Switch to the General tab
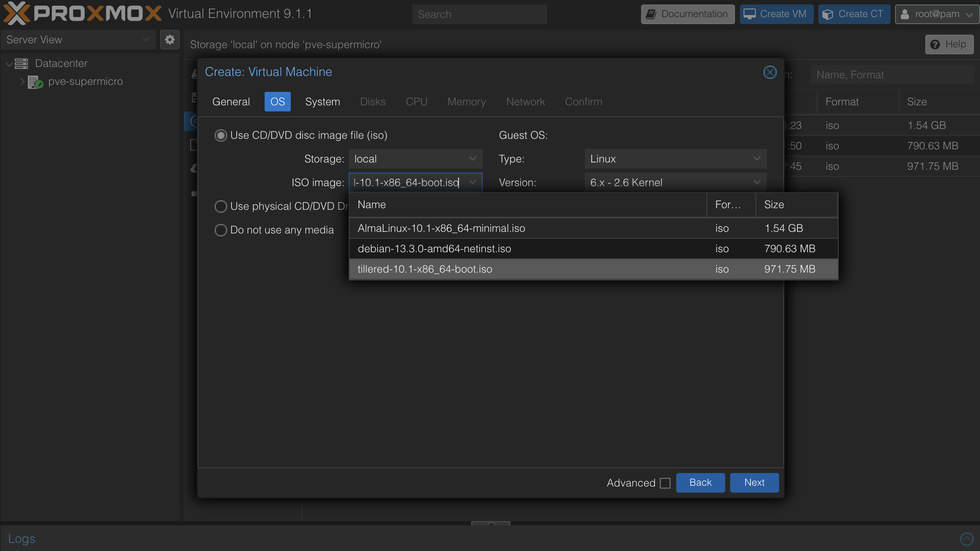 [231, 102]
